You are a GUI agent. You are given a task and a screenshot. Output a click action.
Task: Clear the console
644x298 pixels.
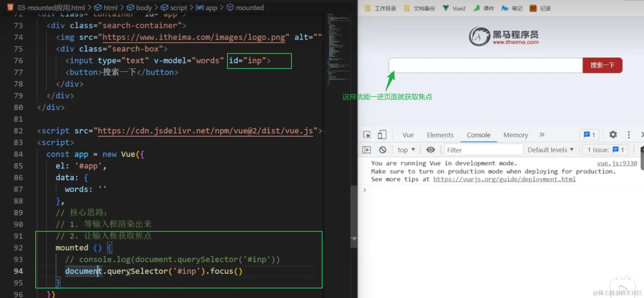[382, 150]
